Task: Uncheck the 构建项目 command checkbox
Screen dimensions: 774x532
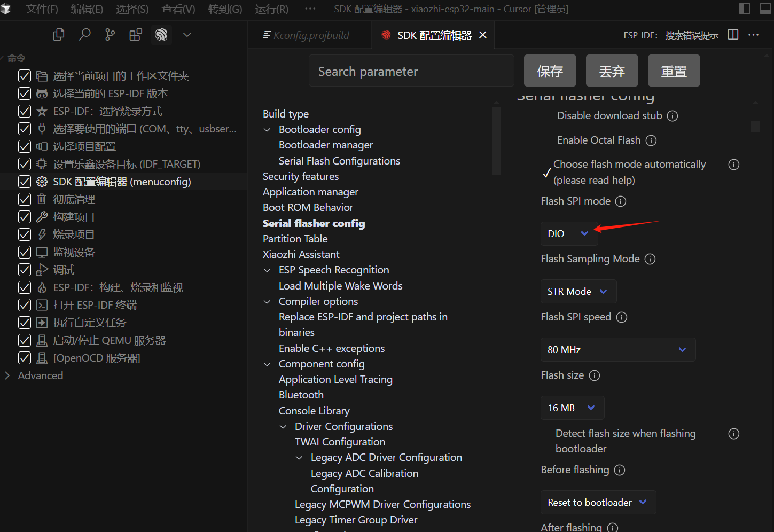Action: pos(25,217)
